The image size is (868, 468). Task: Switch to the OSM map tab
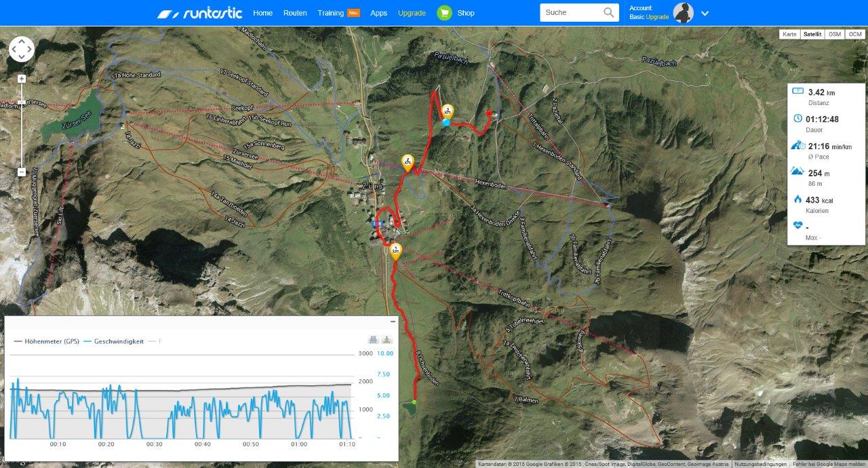(x=835, y=34)
